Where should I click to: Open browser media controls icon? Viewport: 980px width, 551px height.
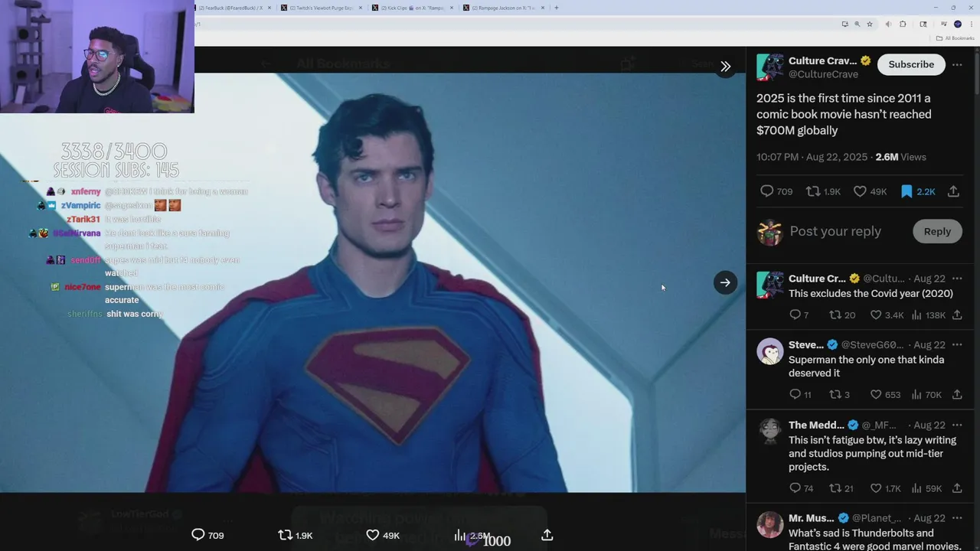[944, 24]
